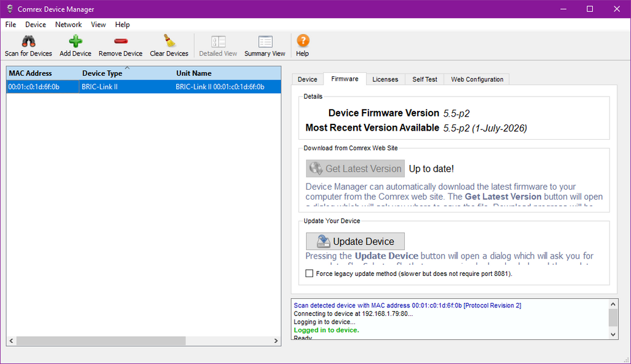The height and width of the screenshot is (364, 631).
Task: Select the Firmware tab
Action: 345,79
